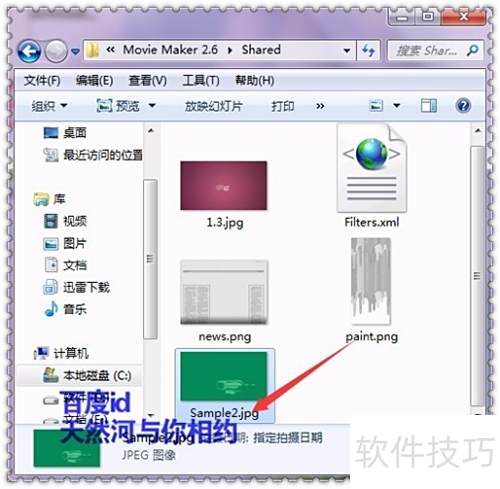Click the 打印 toolbar button
500x489 pixels.
283,106
